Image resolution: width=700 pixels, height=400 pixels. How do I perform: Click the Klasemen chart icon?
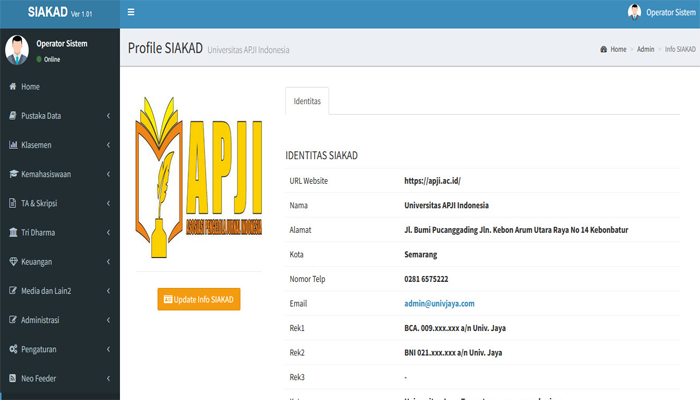tap(12, 145)
